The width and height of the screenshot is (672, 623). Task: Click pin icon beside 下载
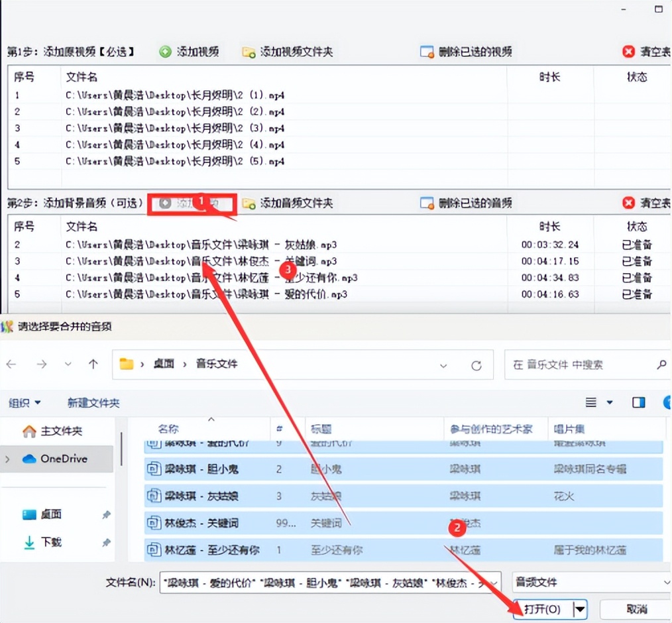point(106,543)
